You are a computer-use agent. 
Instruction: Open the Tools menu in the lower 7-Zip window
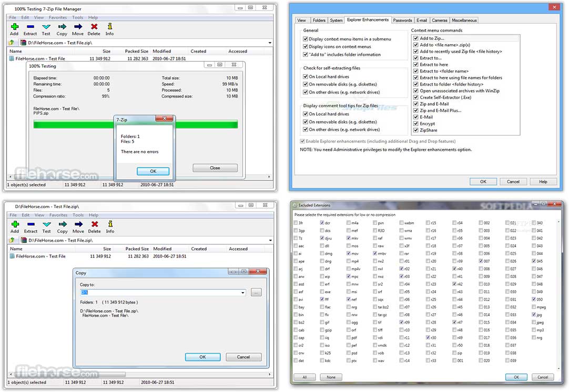[x=78, y=215]
